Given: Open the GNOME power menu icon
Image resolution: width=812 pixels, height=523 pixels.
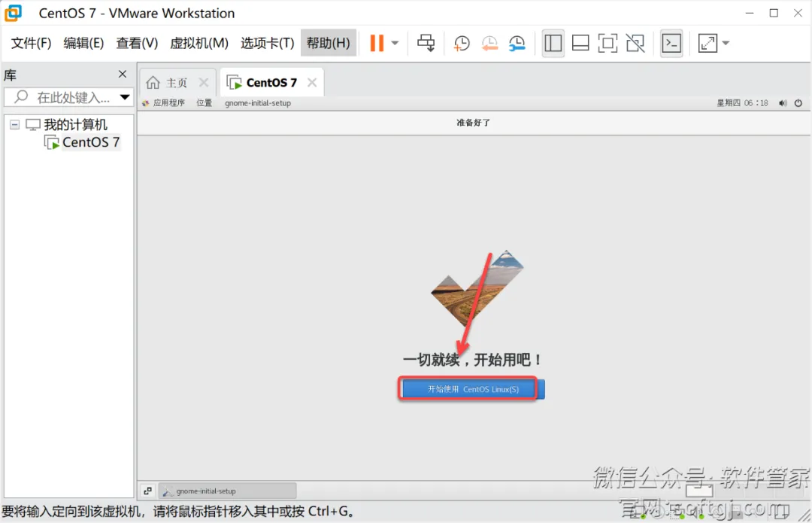Looking at the screenshot, I should click(798, 103).
